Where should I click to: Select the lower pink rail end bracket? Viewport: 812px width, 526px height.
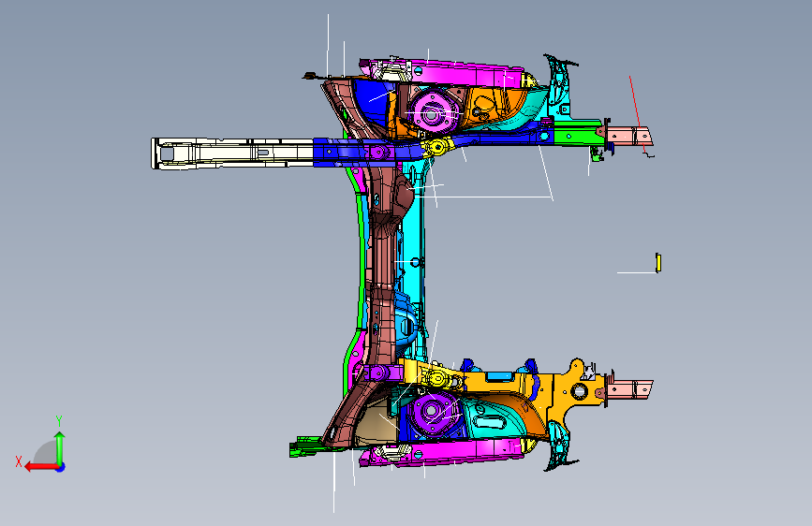coord(628,388)
